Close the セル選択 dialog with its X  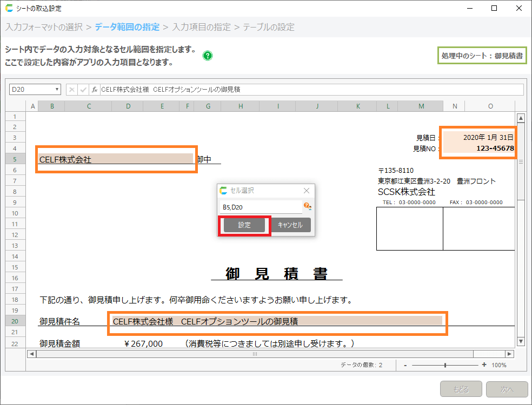307,191
